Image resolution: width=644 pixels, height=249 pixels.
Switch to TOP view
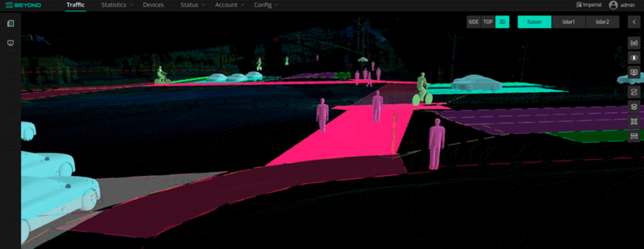pos(488,22)
